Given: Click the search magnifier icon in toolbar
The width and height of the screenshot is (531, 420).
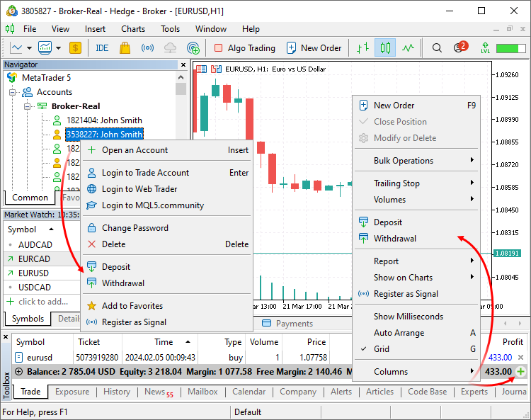Looking at the screenshot, I should coord(437,47).
